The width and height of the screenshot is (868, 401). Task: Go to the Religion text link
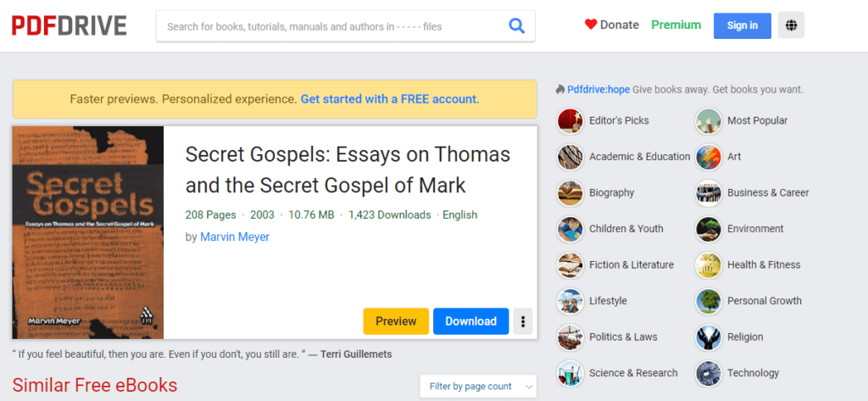745,337
